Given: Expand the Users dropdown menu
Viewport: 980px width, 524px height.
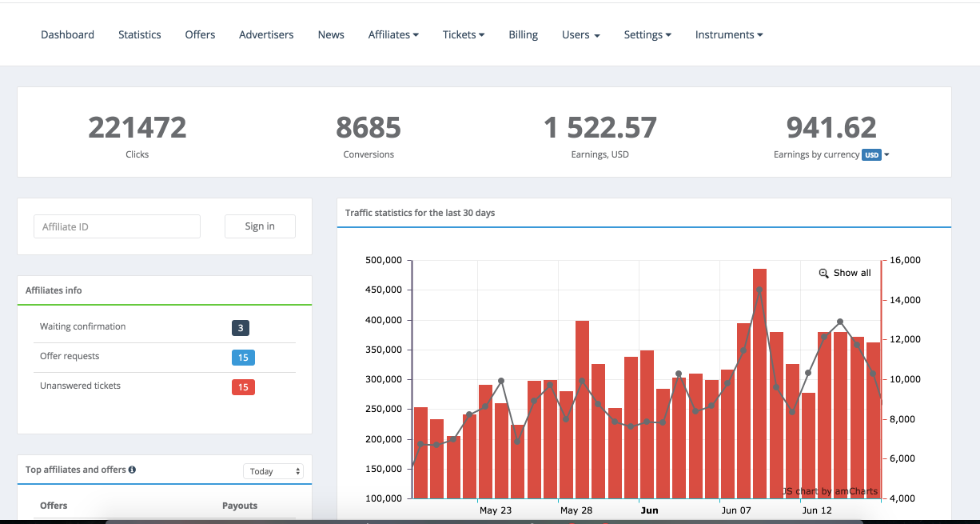Looking at the screenshot, I should tap(581, 34).
